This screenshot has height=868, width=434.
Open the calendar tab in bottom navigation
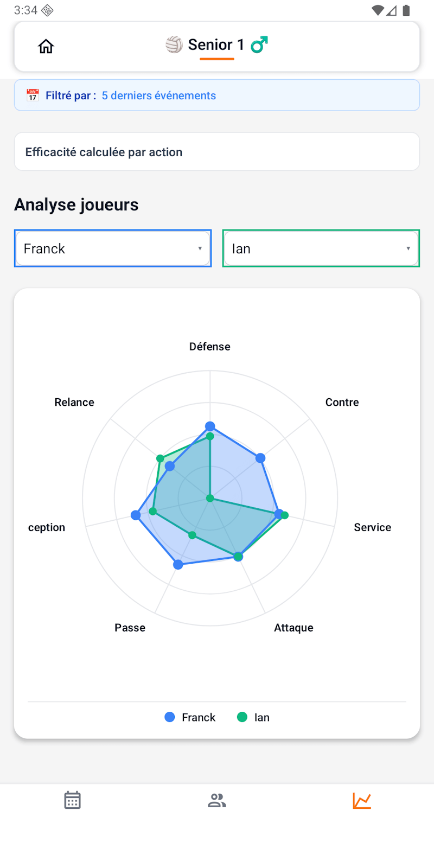[x=72, y=800]
